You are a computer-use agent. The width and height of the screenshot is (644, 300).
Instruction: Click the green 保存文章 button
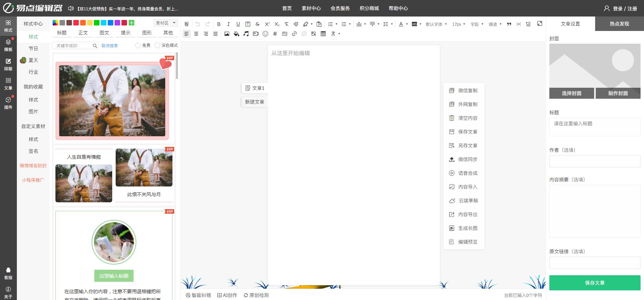[595, 283]
